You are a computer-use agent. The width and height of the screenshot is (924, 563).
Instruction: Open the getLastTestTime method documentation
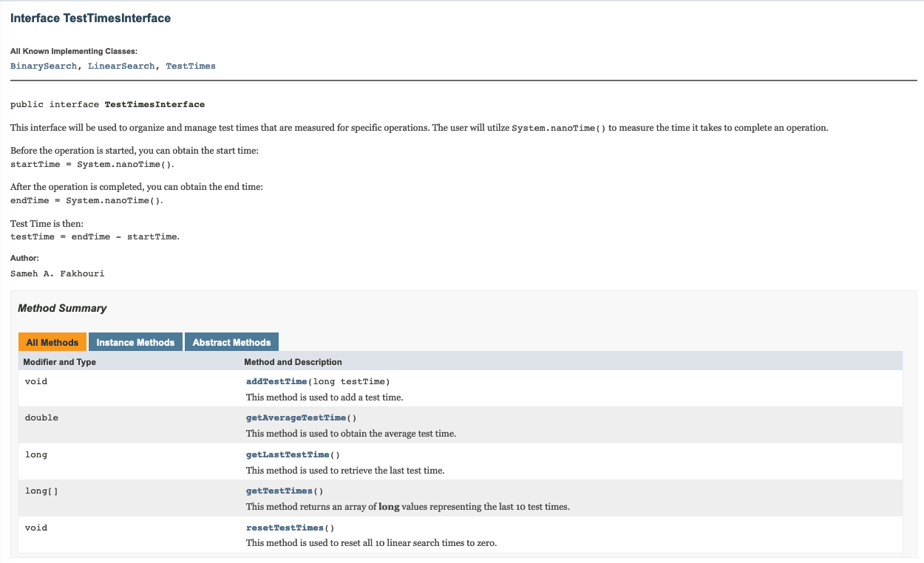click(x=288, y=454)
